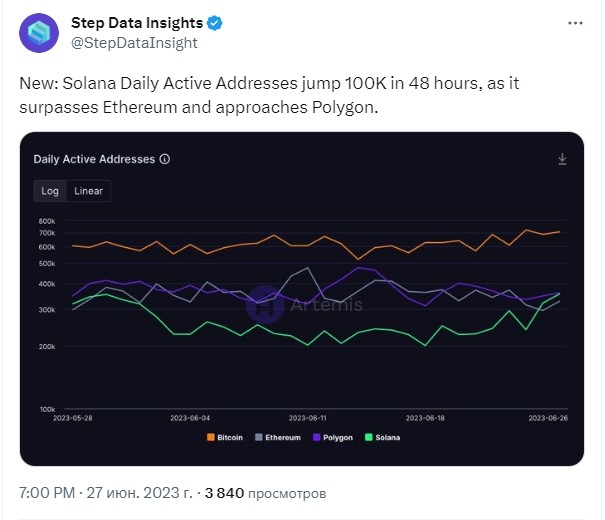Click the orange Bitcoin legend swatch
Image resolution: width=605 pixels, height=520 pixels.
(x=211, y=437)
